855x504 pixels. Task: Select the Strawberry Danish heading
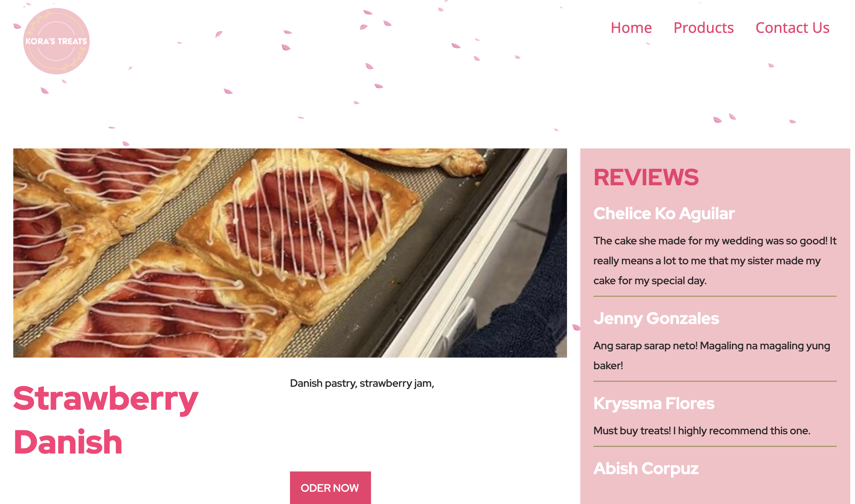tap(106, 420)
